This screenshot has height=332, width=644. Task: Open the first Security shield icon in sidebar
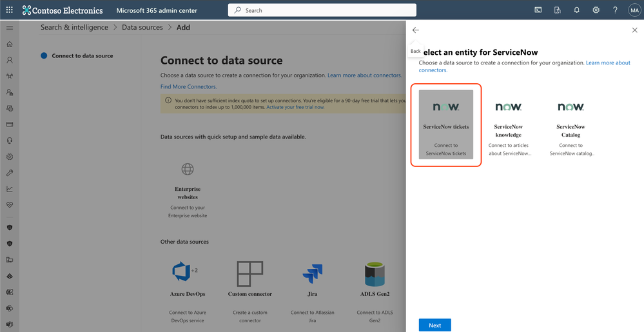tap(10, 228)
